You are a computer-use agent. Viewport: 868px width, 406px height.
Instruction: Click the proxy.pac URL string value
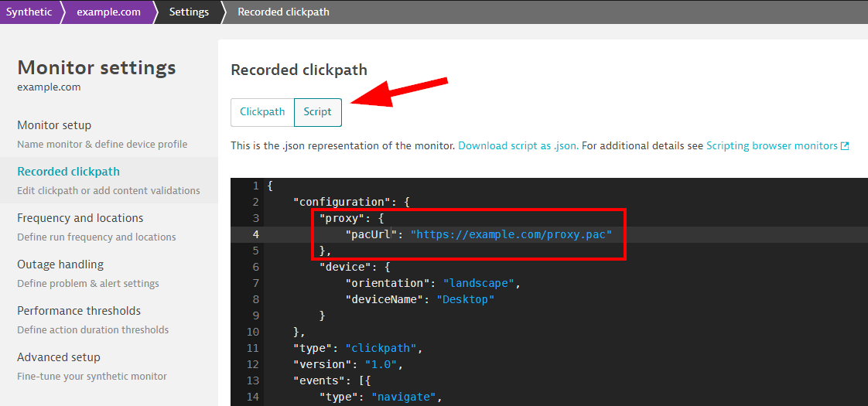tap(511, 234)
